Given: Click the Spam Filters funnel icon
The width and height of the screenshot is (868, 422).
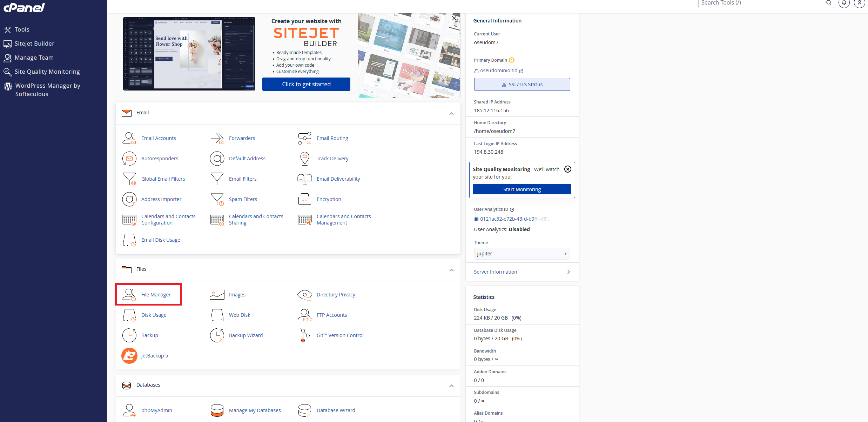Looking at the screenshot, I should coord(217,199).
